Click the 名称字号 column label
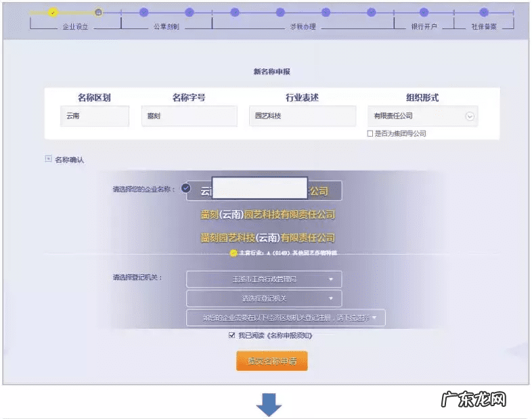Screen dimensions: 532x419 (x=189, y=97)
